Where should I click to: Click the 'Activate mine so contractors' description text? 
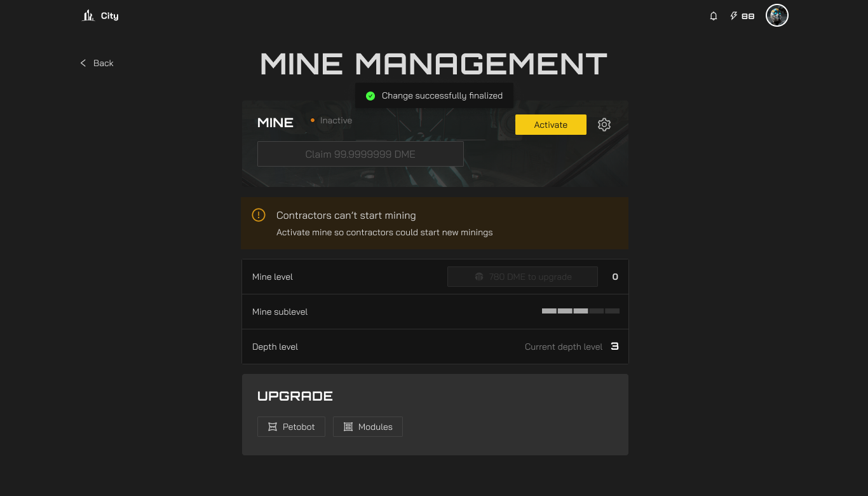click(384, 232)
